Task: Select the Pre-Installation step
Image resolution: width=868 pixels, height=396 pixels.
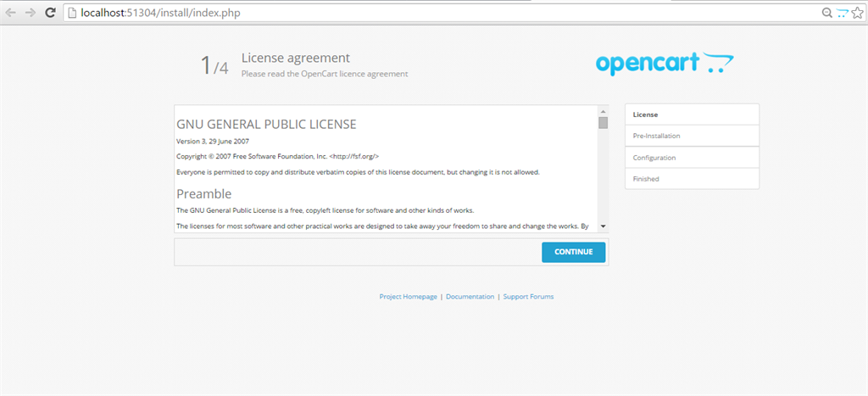Action: pyautogui.click(x=692, y=136)
